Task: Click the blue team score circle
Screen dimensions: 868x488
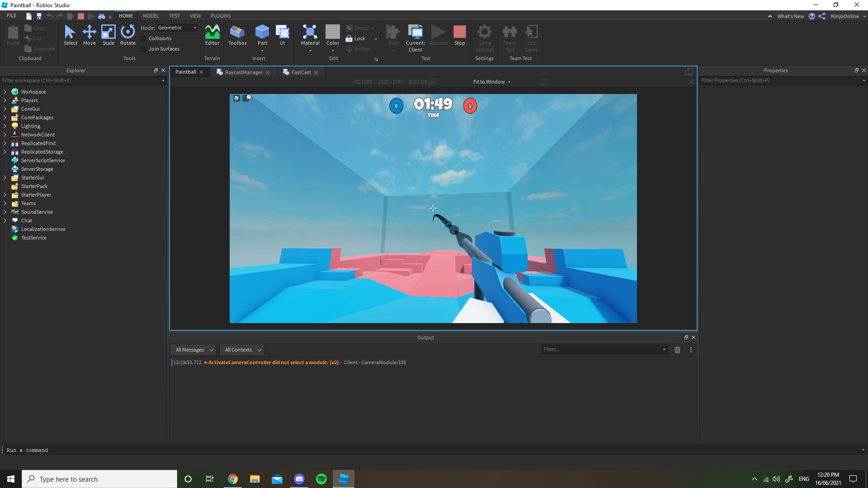Action: point(396,106)
